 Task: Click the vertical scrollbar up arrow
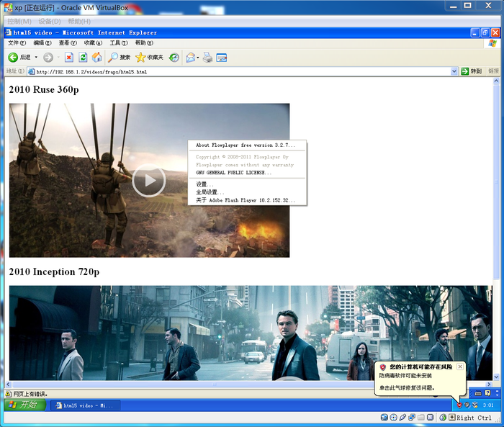[x=496, y=81]
